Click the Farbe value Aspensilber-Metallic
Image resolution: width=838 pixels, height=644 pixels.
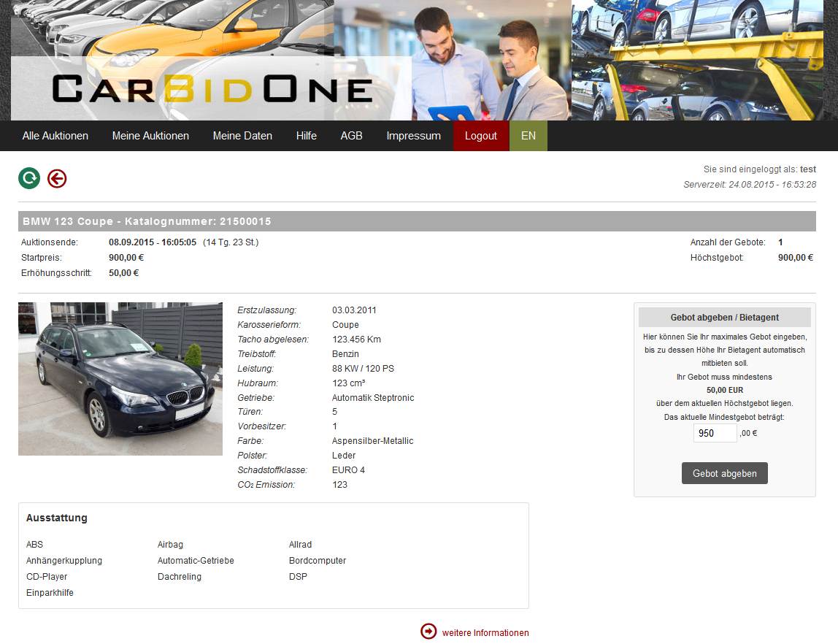[x=372, y=441]
